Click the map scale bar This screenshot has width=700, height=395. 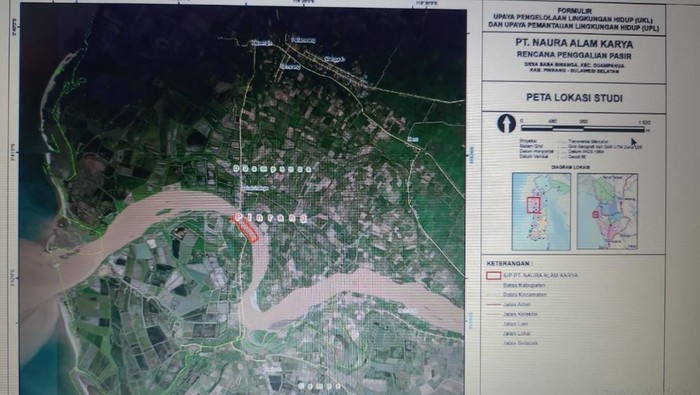pos(583,129)
